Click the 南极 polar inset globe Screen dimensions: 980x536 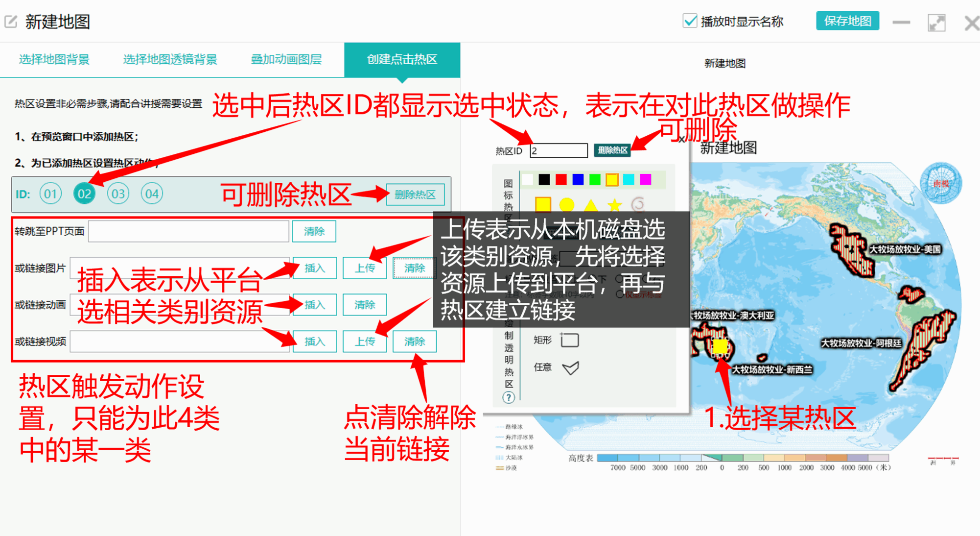pyautogui.click(x=941, y=183)
